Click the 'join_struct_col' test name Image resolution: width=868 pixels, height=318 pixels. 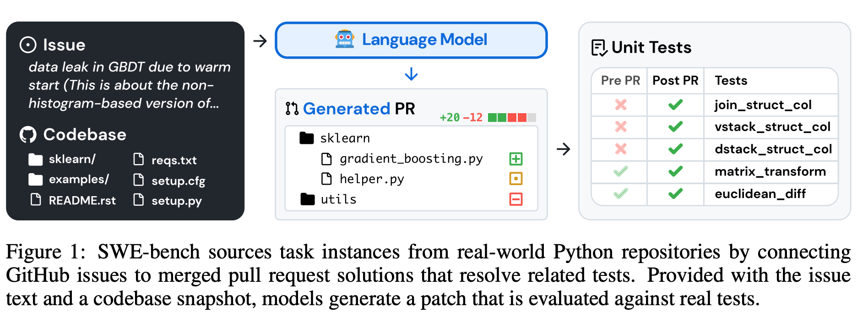(763, 105)
